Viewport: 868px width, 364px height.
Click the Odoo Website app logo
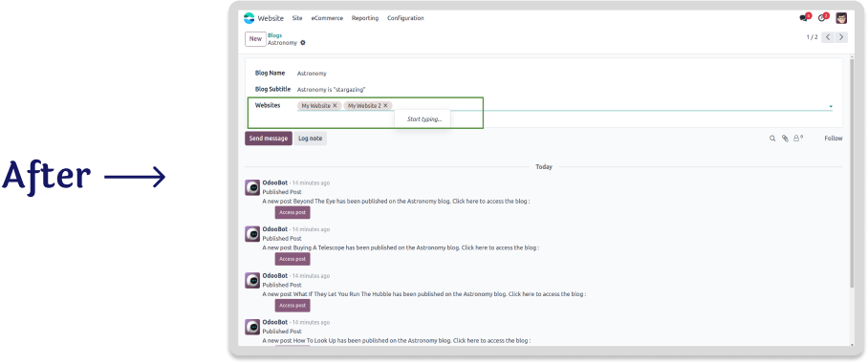click(x=250, y=18)
